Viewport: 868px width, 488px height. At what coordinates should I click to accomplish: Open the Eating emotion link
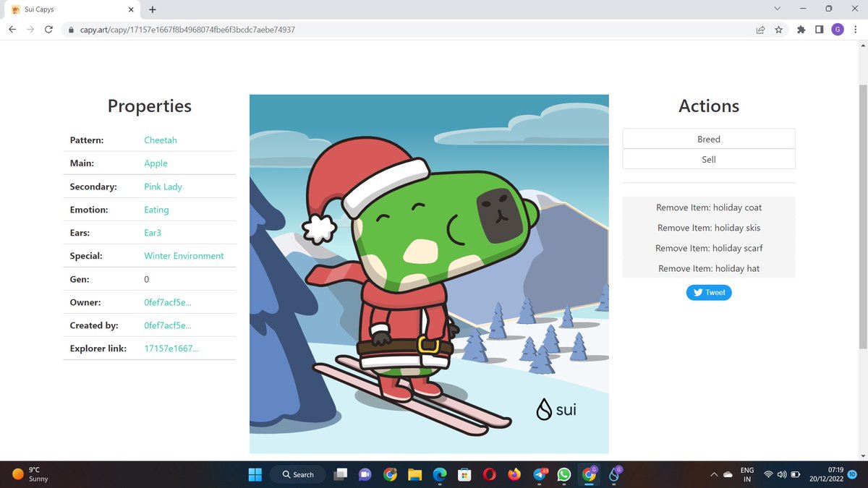tap(156, 210)
